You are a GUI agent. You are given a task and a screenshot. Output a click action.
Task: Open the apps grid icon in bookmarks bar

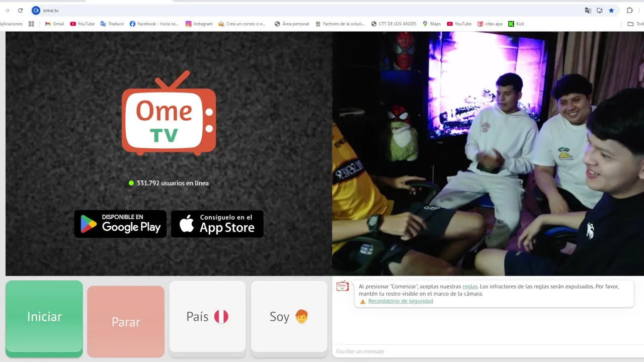click(31, 24)
